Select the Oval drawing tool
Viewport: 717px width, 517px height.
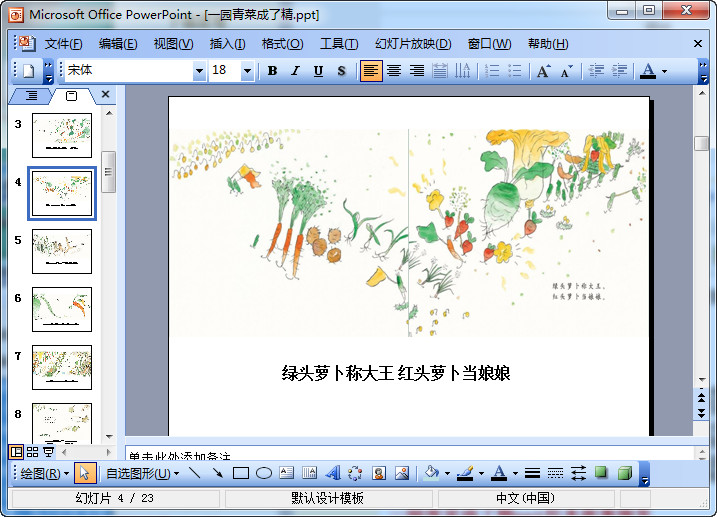[x=264, y=473]
